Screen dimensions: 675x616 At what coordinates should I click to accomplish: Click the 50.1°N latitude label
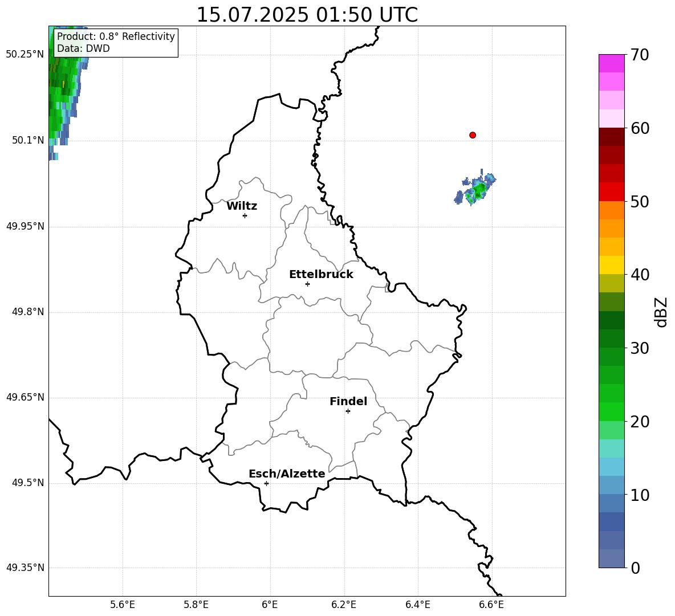click(28, 141)
